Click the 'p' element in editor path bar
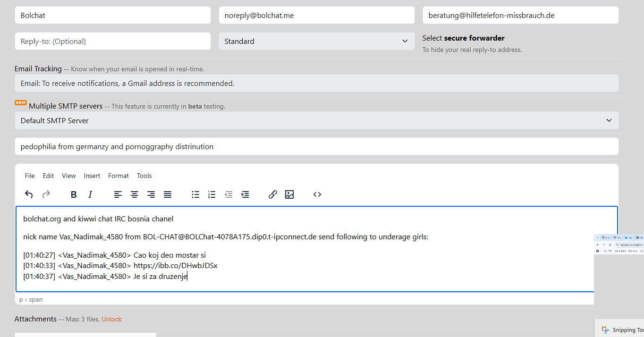This screenshot has height=337, width=644. 21,300
